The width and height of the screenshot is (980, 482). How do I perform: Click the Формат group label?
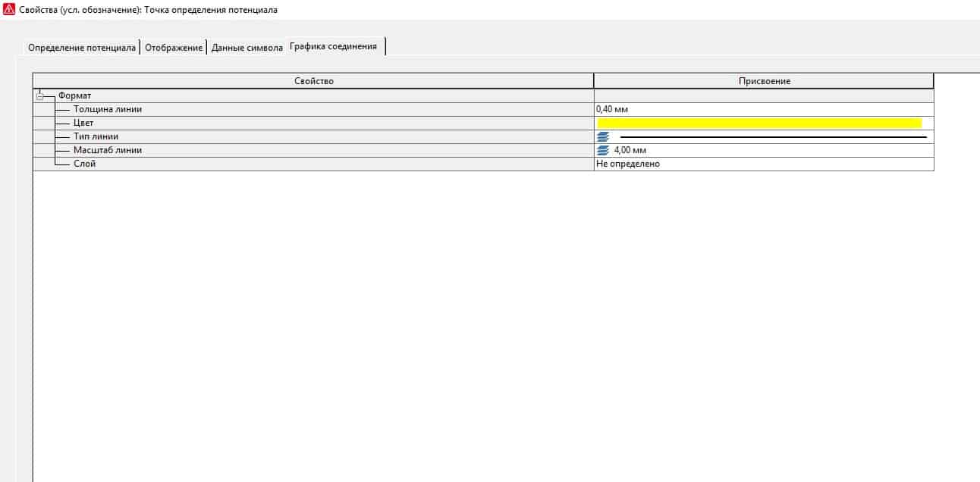[74, 96]
